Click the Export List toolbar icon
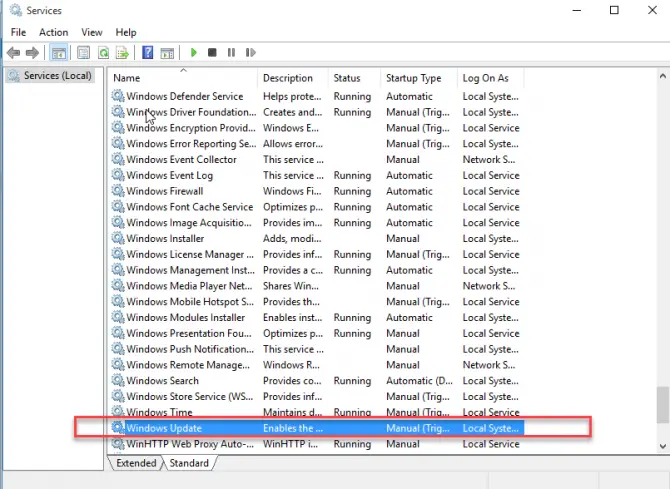This screenshot has height=489, width=670. pos(123,53)
